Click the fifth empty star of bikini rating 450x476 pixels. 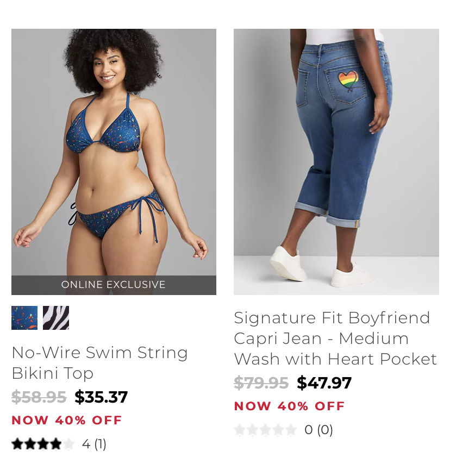tap(68, 444)
